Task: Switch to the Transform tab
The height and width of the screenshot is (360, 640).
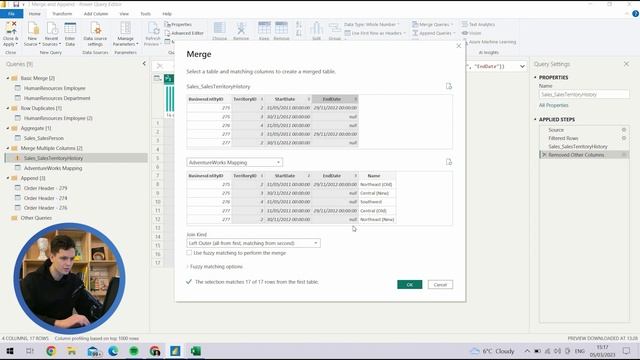Action: 62,14
